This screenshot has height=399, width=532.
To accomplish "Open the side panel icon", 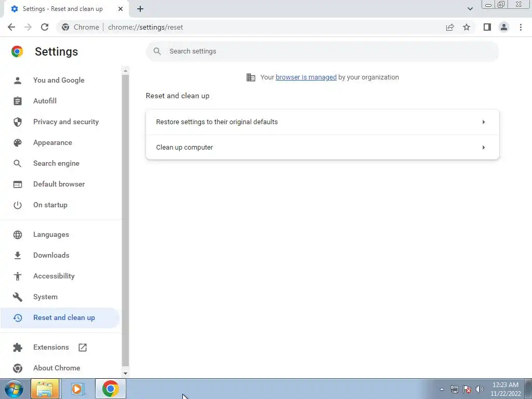I will pyautogui.click(x=487, y=27).
